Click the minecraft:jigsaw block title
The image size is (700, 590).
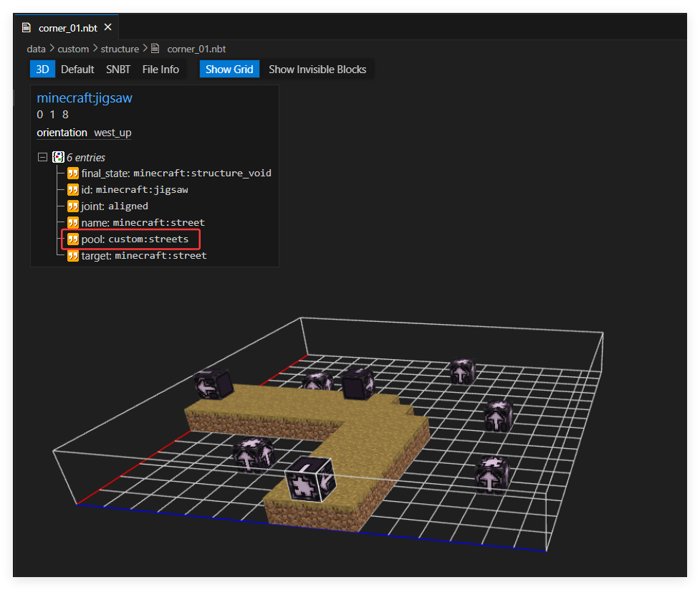click(x=85, y=97)
